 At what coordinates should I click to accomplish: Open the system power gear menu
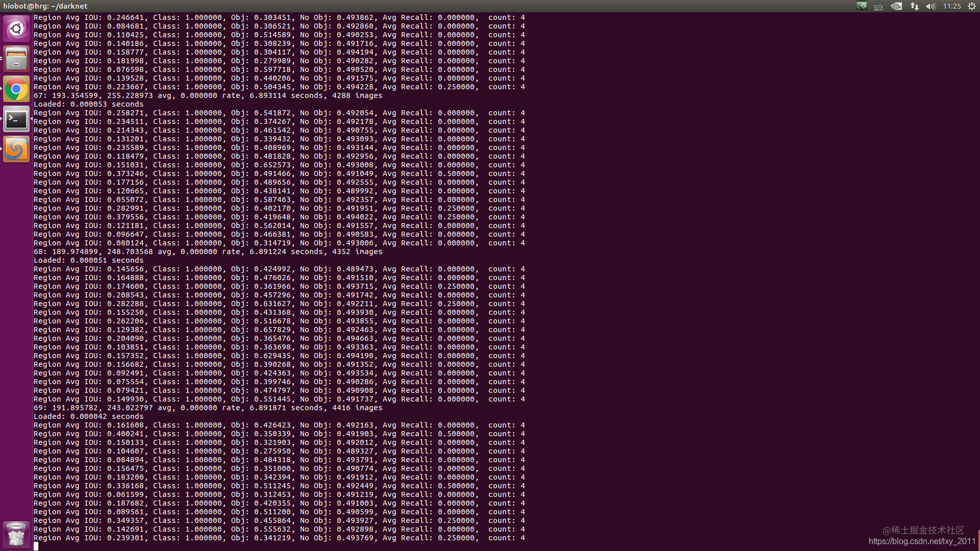[x=972, y=6]
